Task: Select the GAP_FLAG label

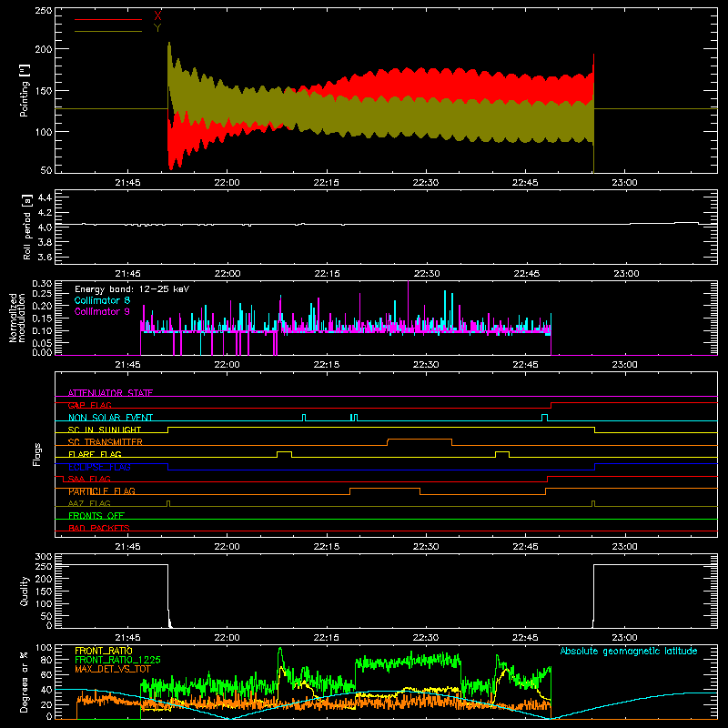Action: 90,405
